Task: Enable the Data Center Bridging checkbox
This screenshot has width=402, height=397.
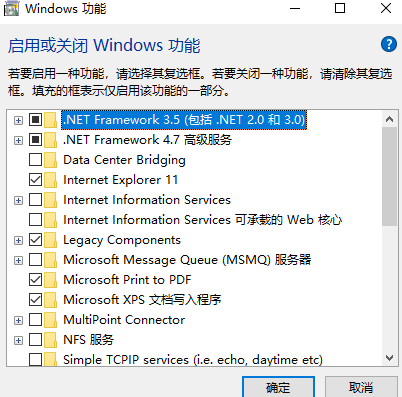Action: 35,160
